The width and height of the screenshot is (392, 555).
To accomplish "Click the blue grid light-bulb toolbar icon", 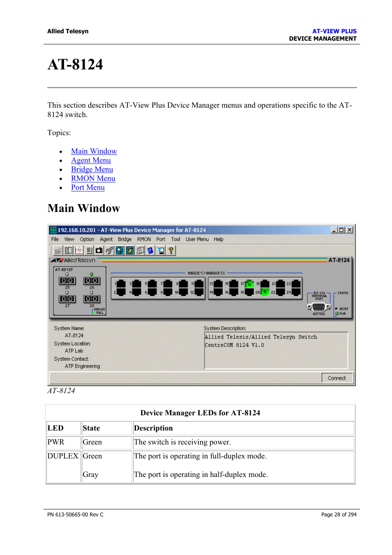I will (x=120, y=250).
